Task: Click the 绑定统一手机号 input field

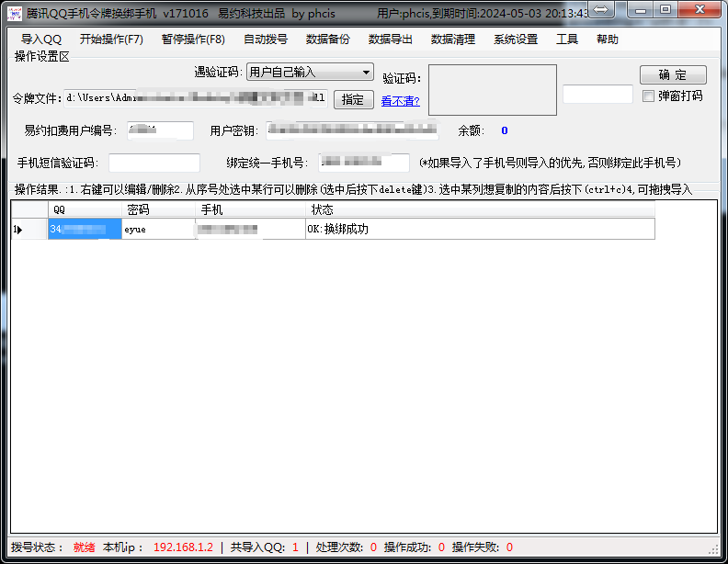Action: [x=363, y=163]
